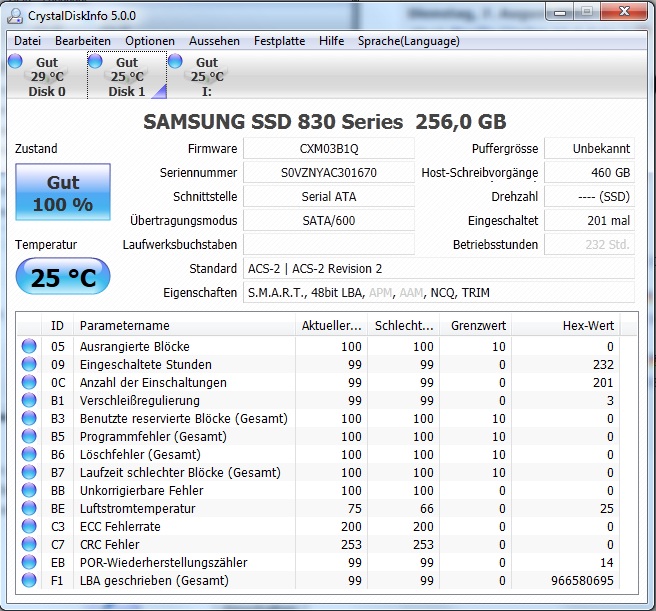Click the Übertragungsmodus field SATA/600

coord(329,221)
